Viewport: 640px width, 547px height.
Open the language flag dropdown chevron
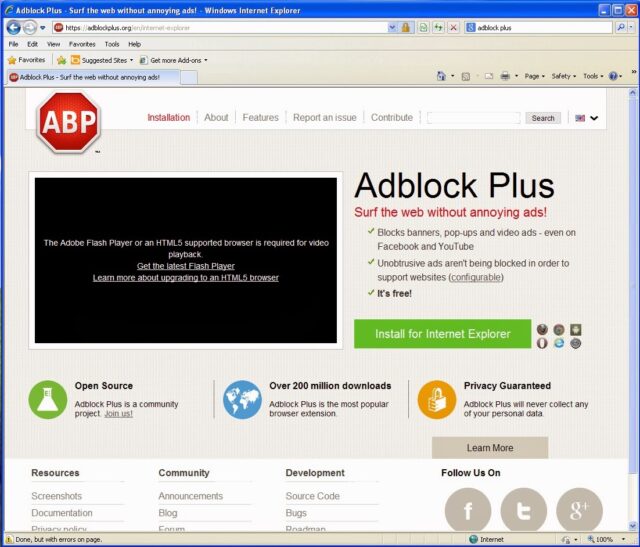coord(594,118)
